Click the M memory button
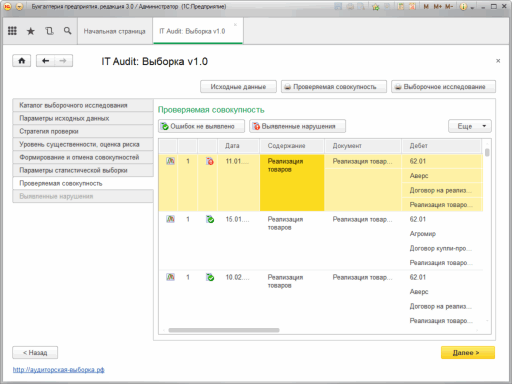512x384 pixels. (426, 6)
